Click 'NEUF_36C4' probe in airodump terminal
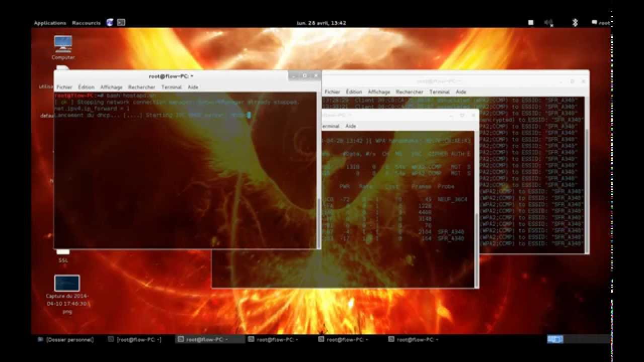644x362 pixels. tap(451, 199)
